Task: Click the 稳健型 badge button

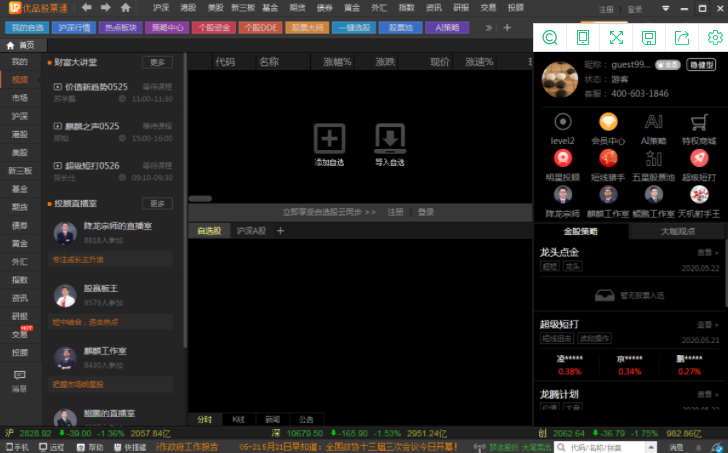Action: (698, 64)
